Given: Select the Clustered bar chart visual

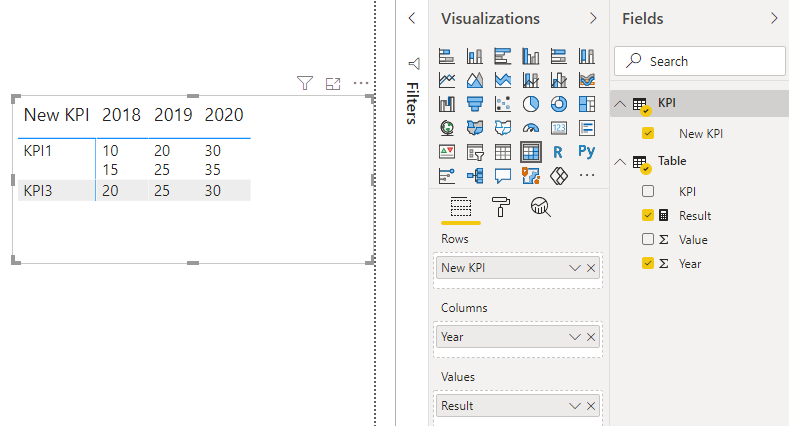Looking at the screenshot, I should pos(503,56).
